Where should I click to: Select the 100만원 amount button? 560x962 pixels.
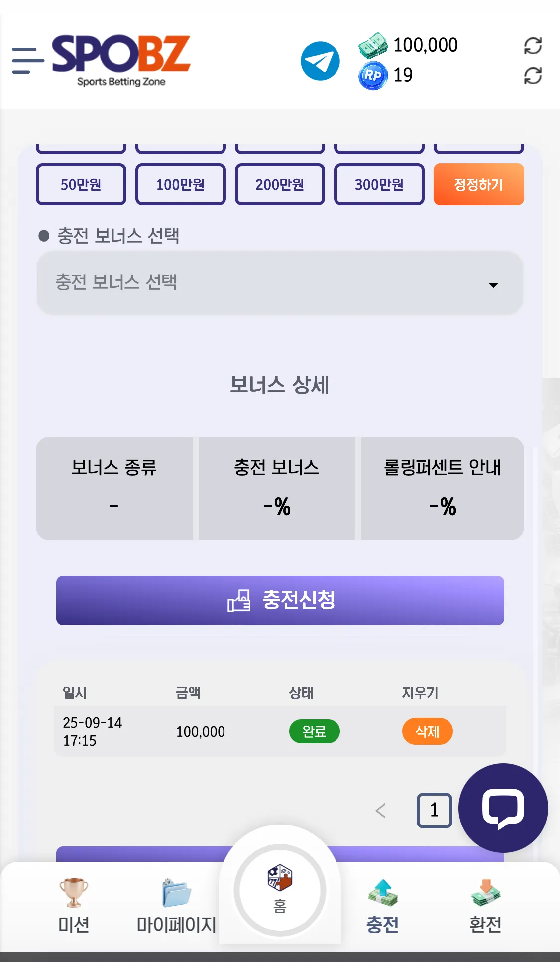click(x=180, y=184)
